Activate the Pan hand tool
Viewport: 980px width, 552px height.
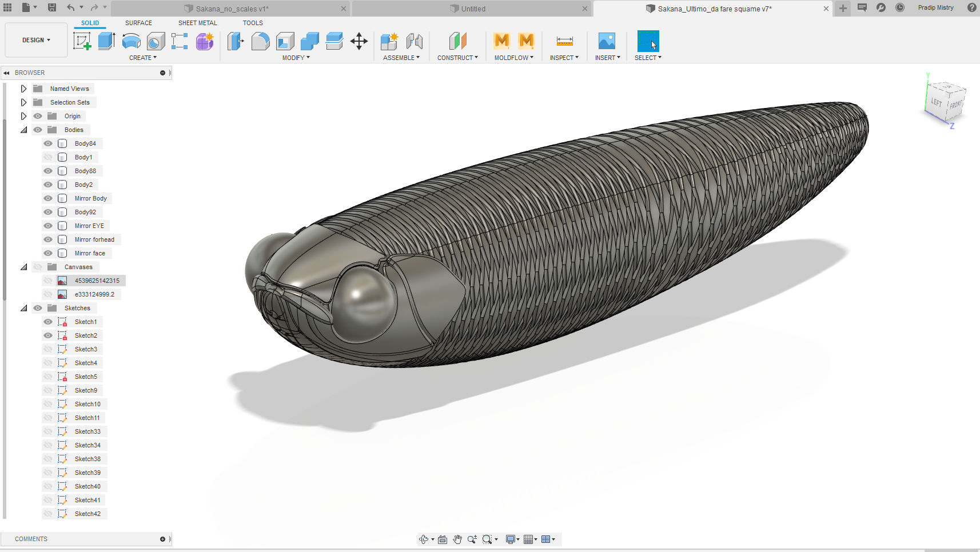457,539
